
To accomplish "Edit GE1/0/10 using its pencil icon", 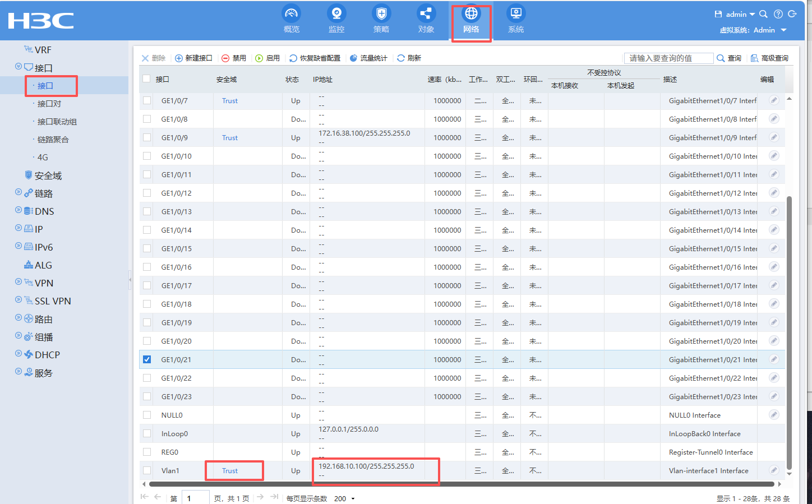I will (x=774, y=156).
